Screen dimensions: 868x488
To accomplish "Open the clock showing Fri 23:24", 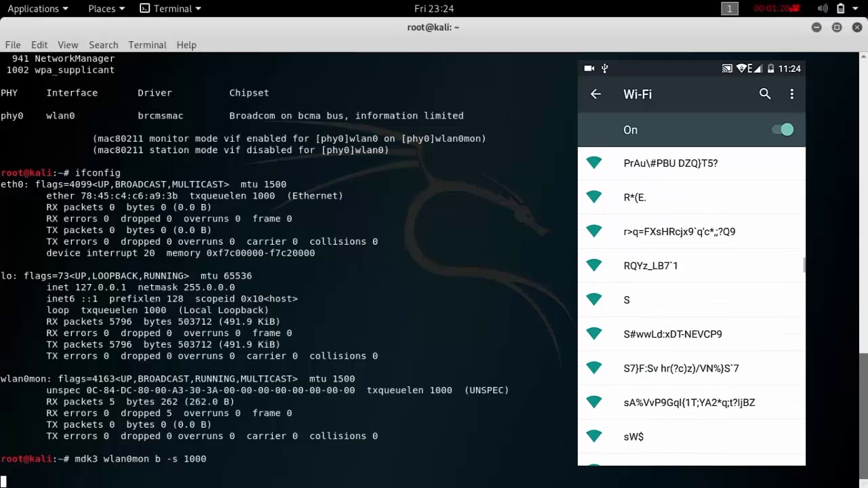I will 434,9.
